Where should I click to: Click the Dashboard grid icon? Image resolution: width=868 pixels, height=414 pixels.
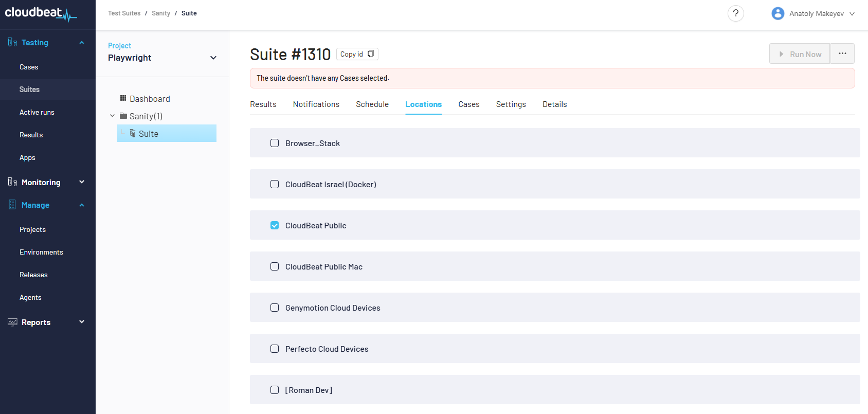pos(123,98)
